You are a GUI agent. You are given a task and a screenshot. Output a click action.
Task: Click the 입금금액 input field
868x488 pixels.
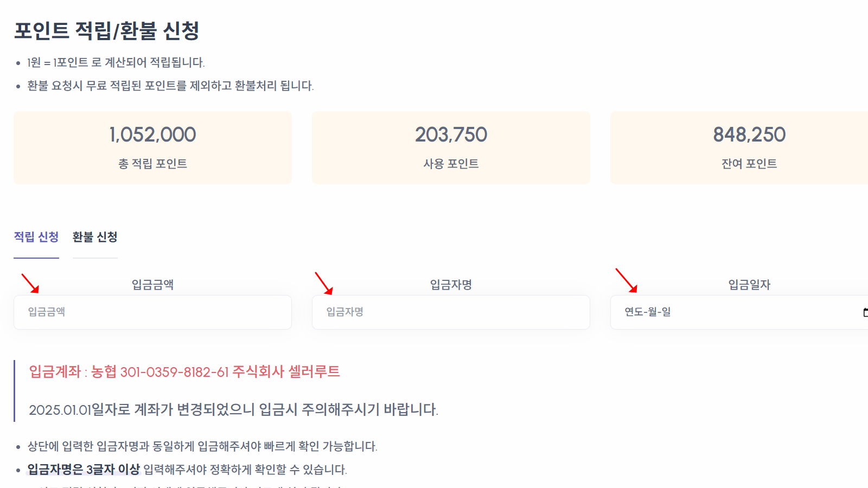pyautogui.click(x=152, y=312)
